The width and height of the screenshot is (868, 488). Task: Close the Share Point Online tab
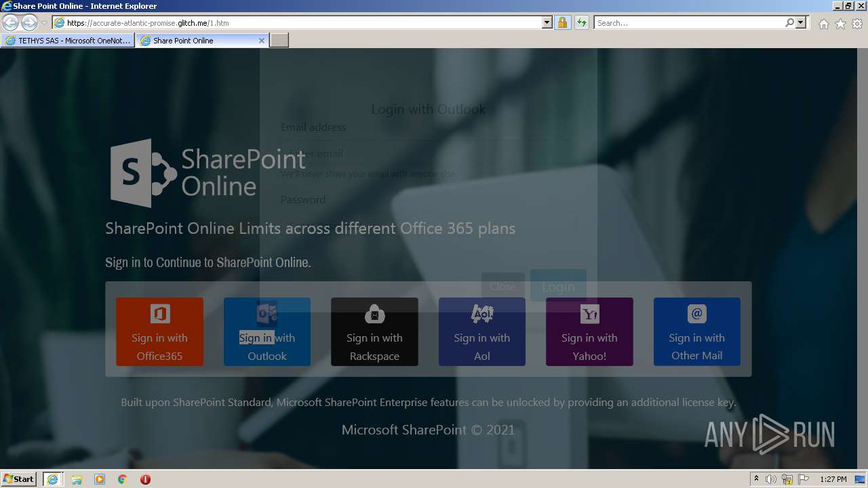coord(262,41)
